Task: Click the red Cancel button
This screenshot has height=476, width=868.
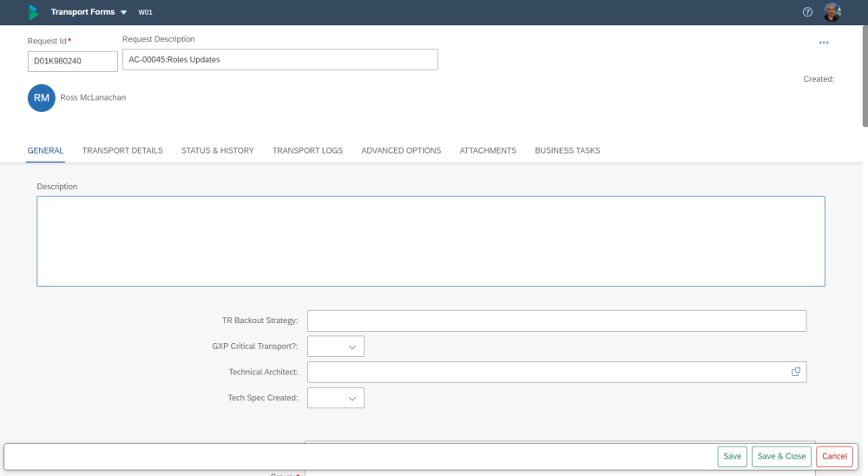Action: [834, 457]
